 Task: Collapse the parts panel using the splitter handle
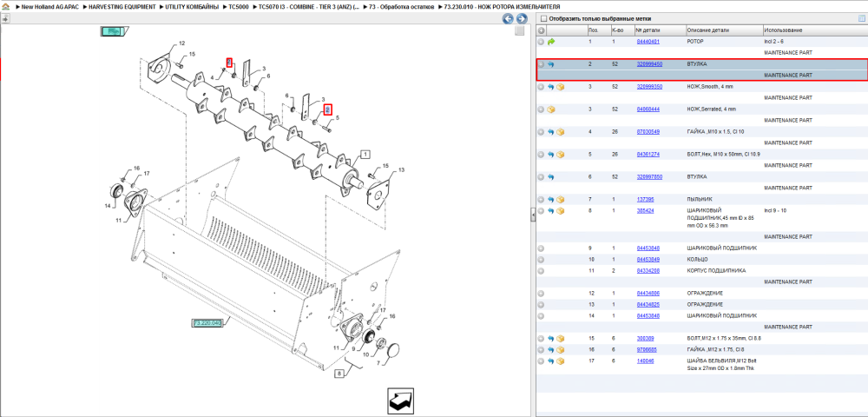(x=533, y=215)
